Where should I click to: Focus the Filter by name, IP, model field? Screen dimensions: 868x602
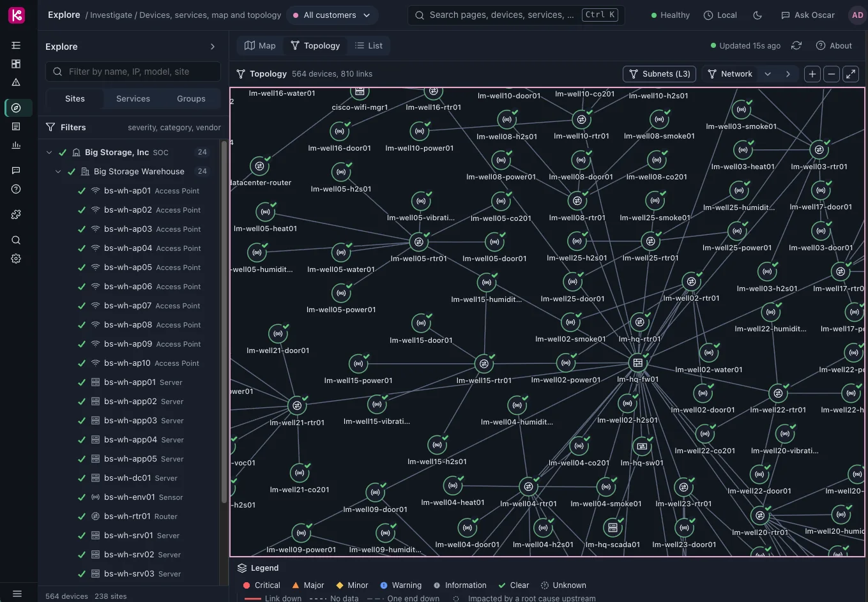[133, 71]
